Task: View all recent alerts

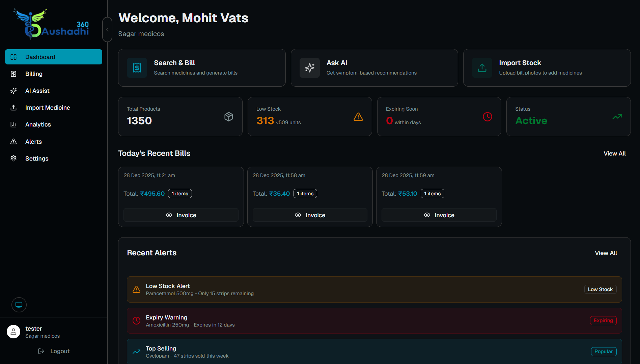Action: point(606,253)
